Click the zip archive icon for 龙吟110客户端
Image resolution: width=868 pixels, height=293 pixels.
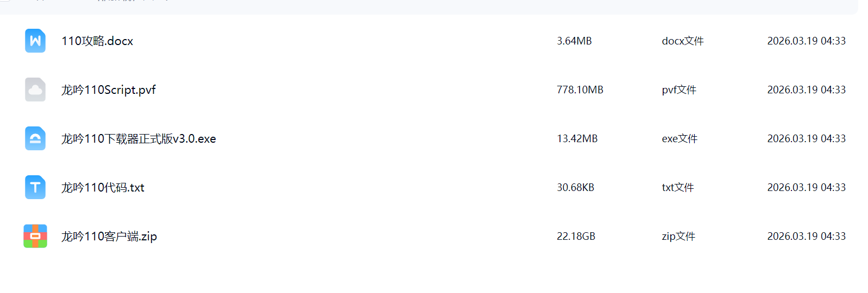[35, 236]
